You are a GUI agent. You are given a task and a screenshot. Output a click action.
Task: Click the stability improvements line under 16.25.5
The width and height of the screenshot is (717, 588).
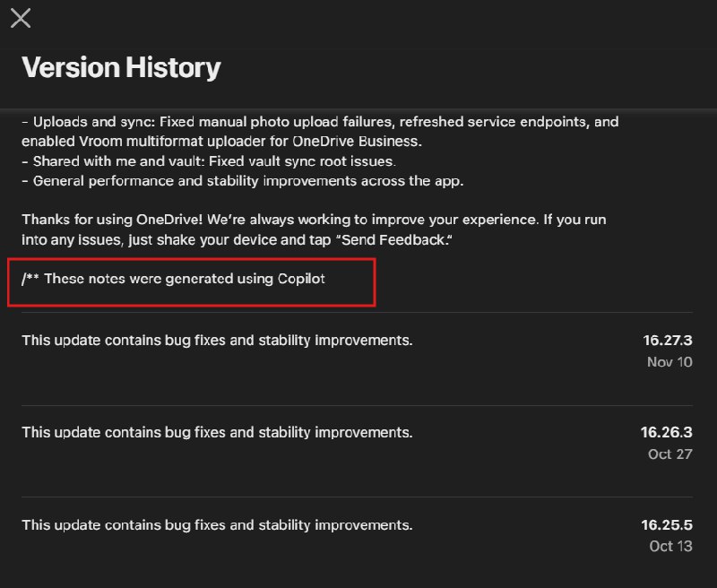(x=218, y=524)
